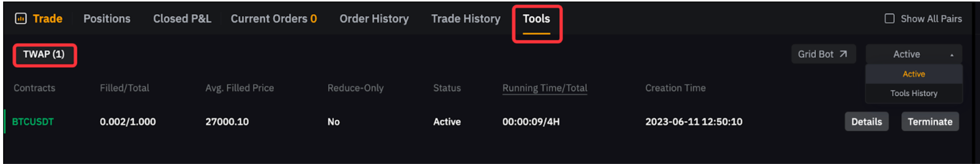Click the BTCUSDT contract link
Screen dimensions: 980x164
(x=33, y=122)
